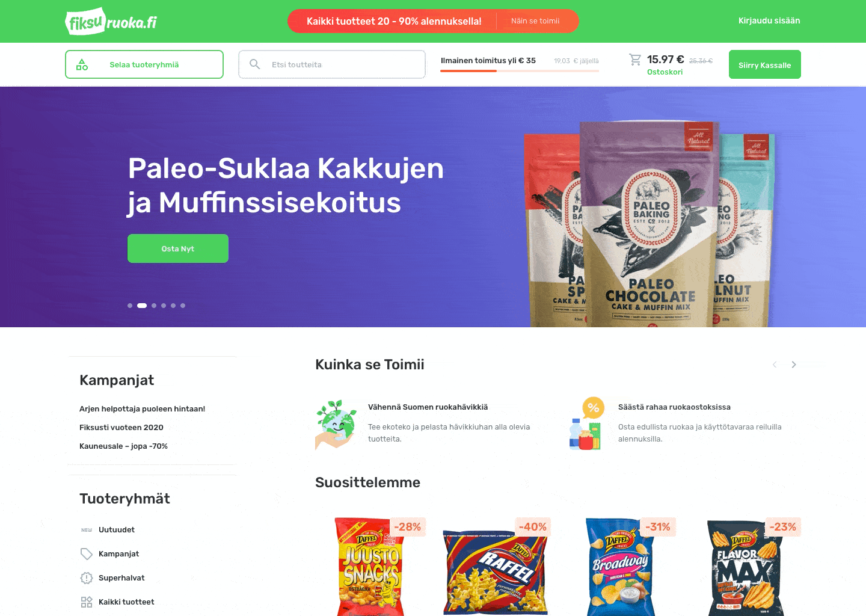
Task: Select the first carousel dot
Action: click(x=130, y=306)
